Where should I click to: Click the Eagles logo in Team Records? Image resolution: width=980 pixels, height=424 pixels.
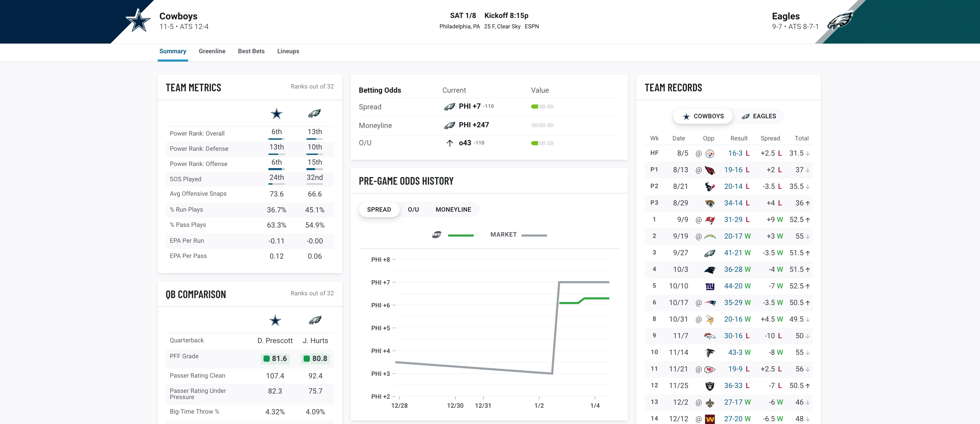point(745,116)
